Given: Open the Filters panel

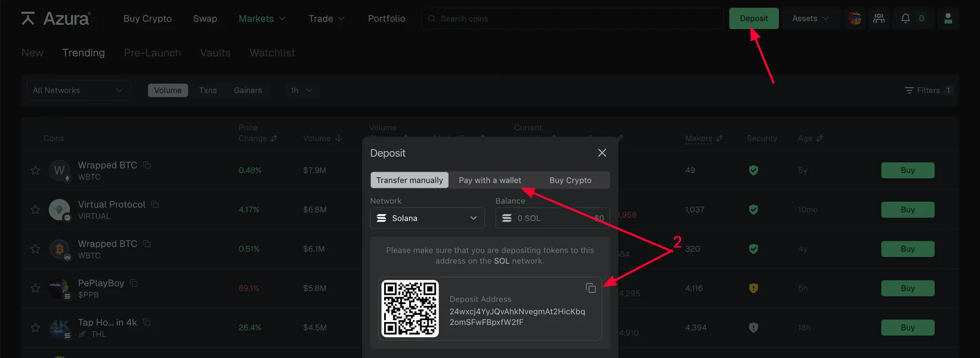Looking at the screenshot, I should pos(928,91).
